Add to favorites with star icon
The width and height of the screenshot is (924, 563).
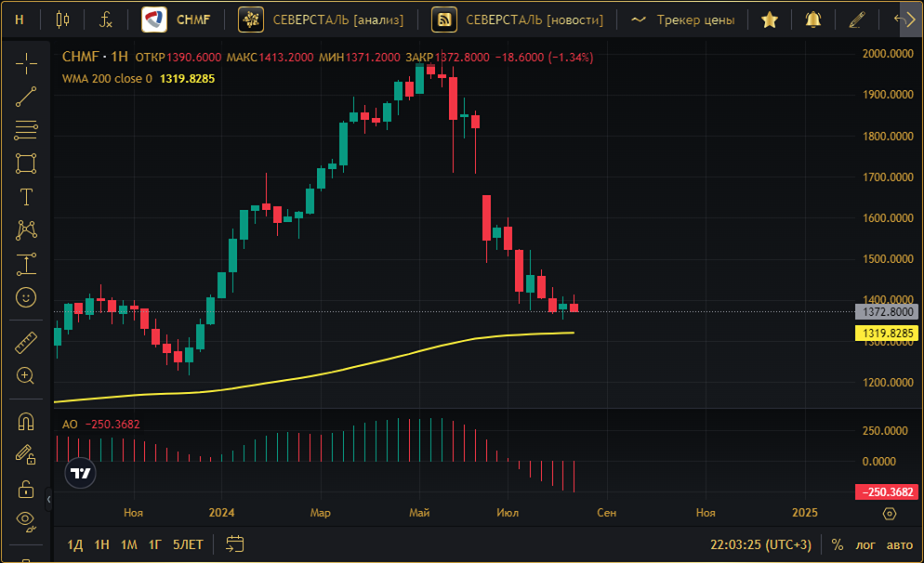click(770, 20)
